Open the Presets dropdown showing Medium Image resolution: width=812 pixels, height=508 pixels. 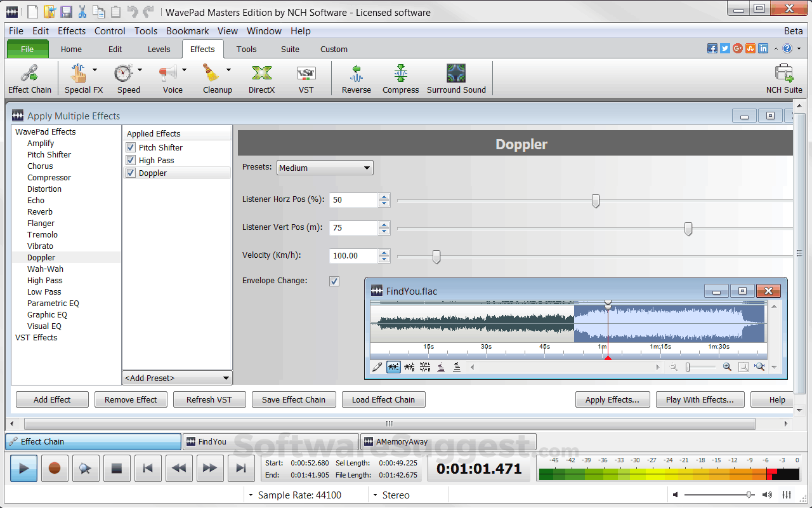point(325,168)
